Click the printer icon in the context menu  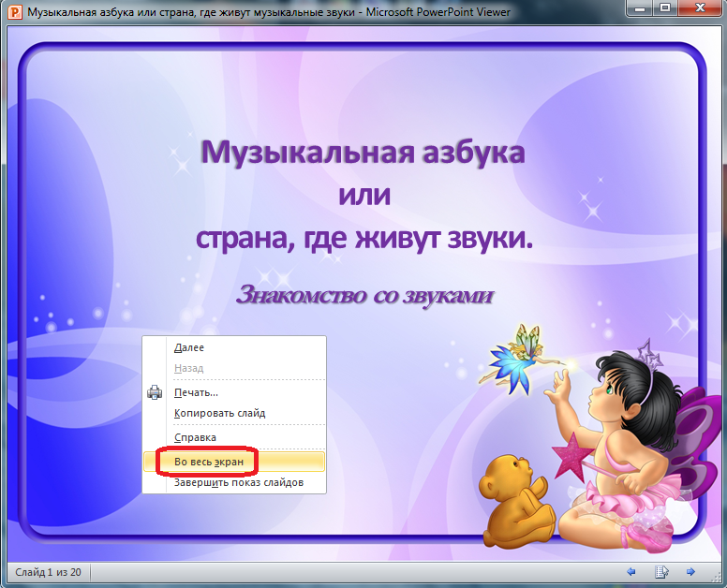click(156, 393)
